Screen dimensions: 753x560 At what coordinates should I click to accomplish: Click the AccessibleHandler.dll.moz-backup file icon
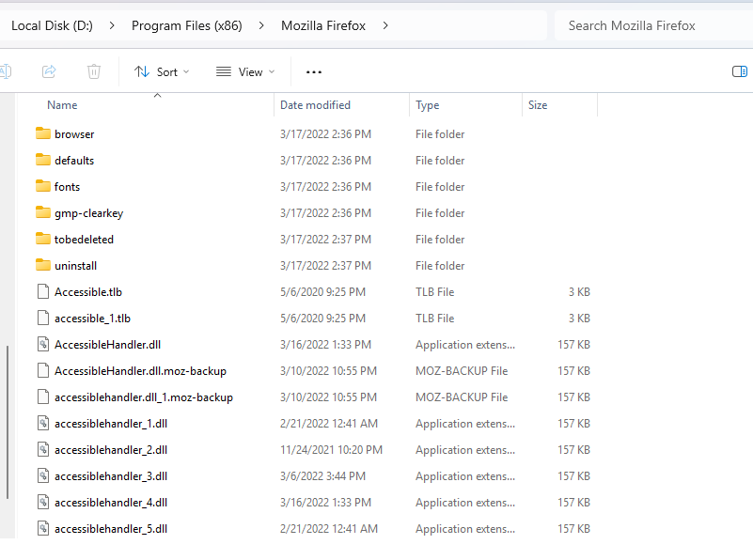(43, 371)
